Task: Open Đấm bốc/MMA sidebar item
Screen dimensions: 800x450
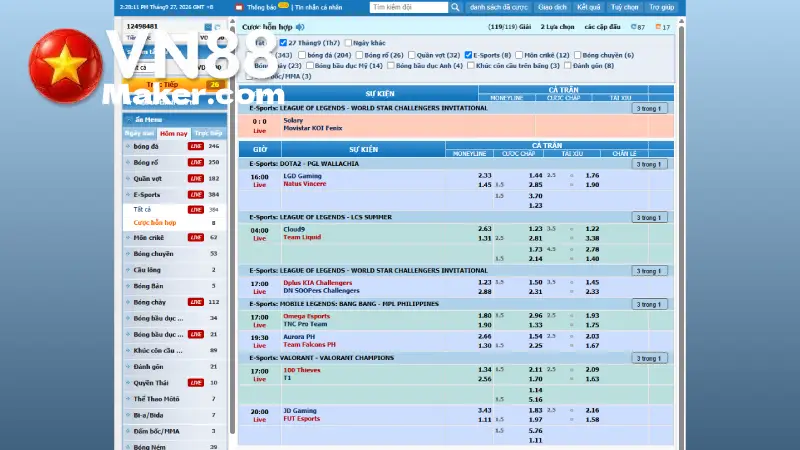Action: tap(156, 431)
